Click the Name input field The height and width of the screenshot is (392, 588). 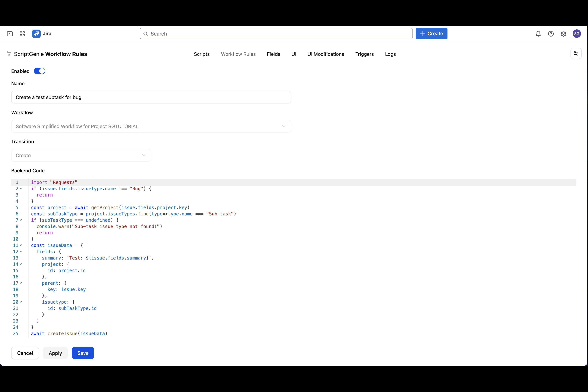(151, 97)
